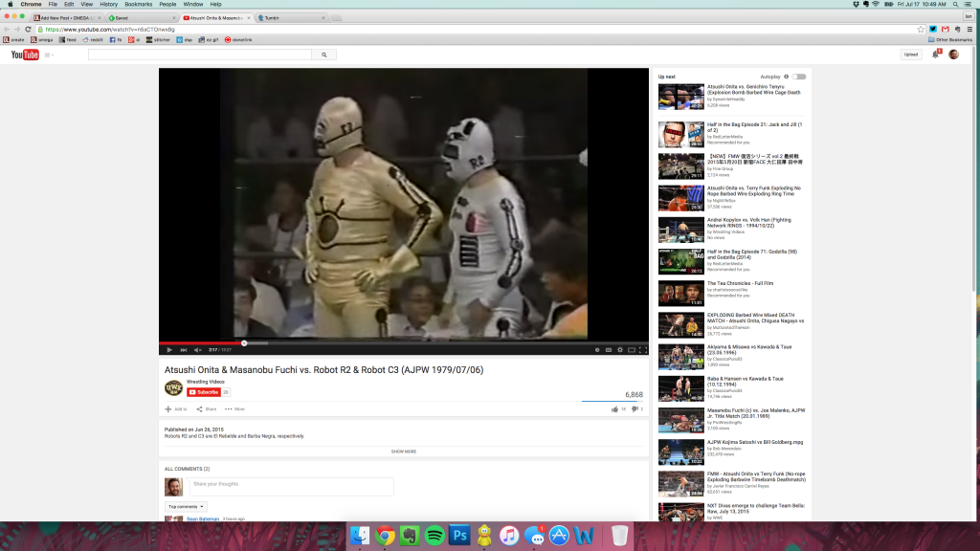Click the YouTube logo

25,55
